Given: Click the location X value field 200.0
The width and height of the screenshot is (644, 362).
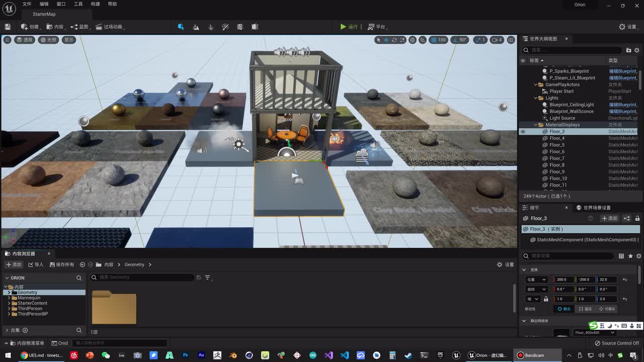Looking at the screenshot, I should click(x=563, y=280).
